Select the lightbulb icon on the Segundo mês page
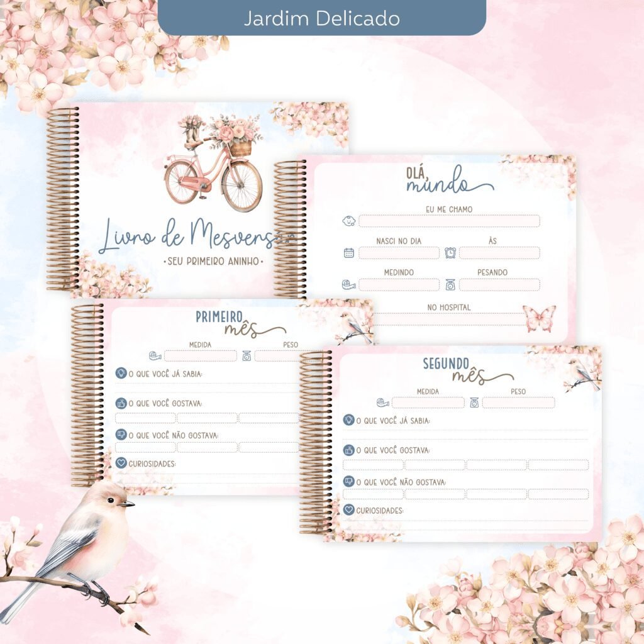The image size is (644, 644). [x=348, y=419]
